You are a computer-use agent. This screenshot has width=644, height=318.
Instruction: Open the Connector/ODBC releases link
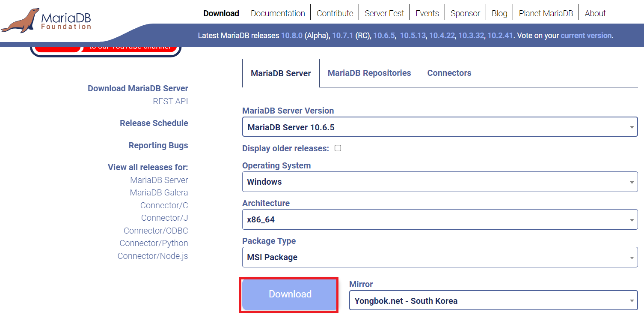(x=156, y=231)
